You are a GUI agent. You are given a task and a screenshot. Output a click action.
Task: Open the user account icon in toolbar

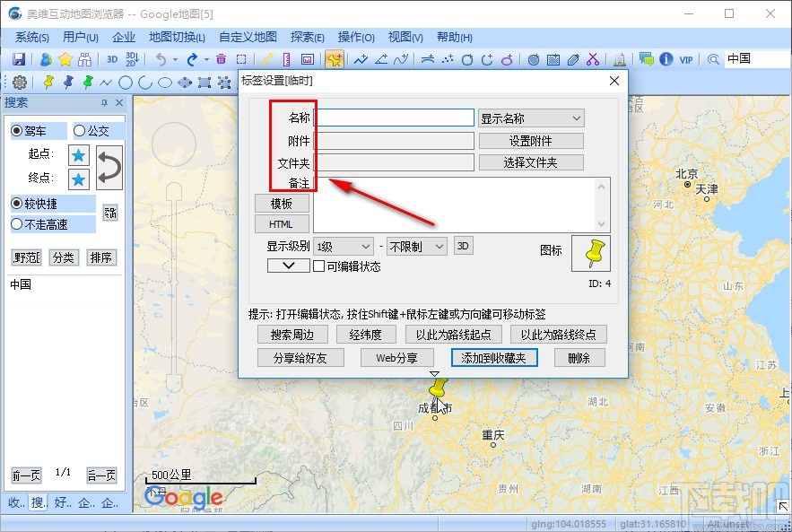46,59
